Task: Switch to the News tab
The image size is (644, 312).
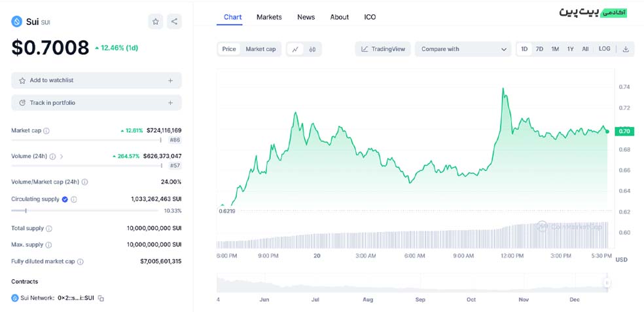Action: [x=306, y=17]
